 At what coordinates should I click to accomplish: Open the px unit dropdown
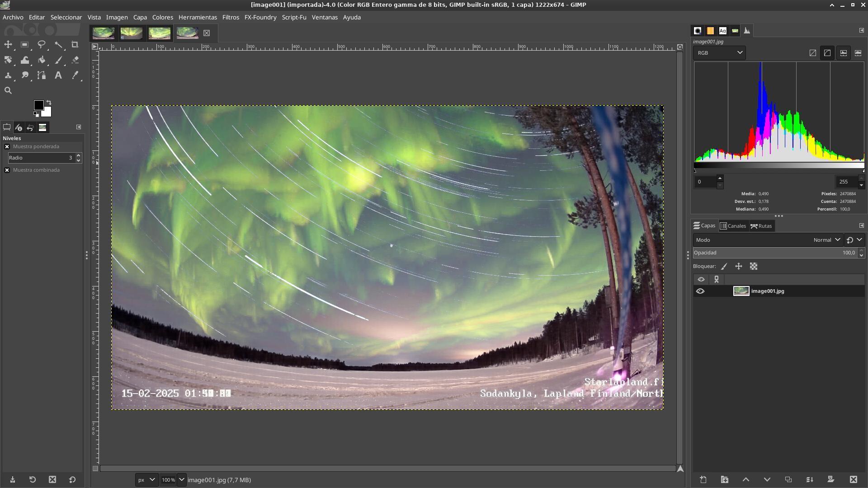pos(146,480)
